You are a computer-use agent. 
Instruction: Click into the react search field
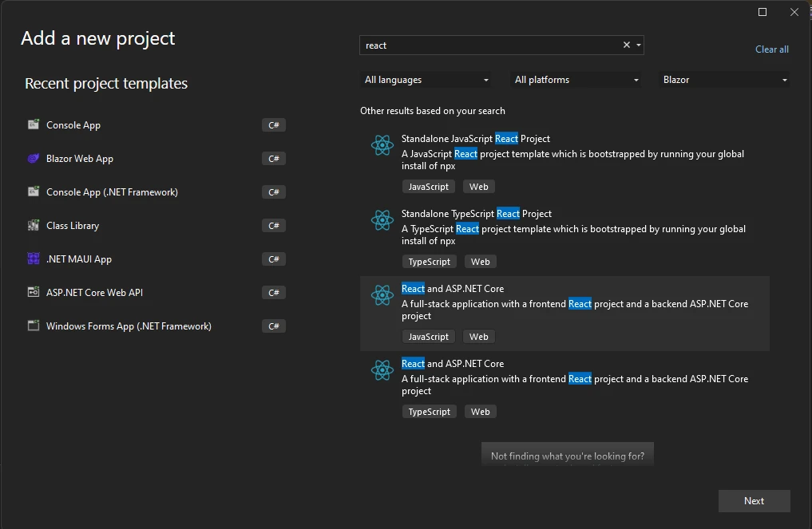[x=487, y=45]
